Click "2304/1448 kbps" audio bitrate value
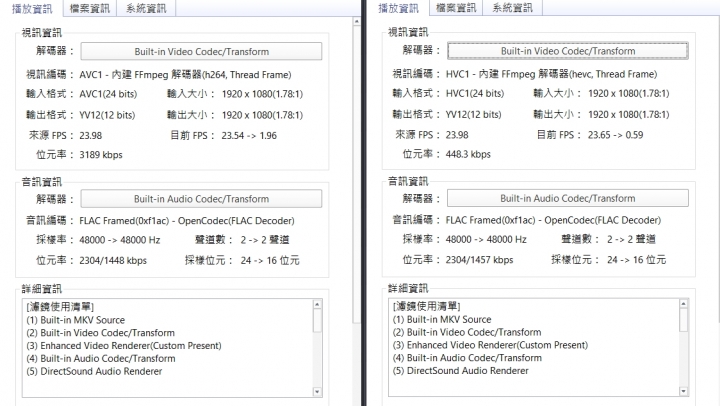720x406 pixels. coord(113,261)
